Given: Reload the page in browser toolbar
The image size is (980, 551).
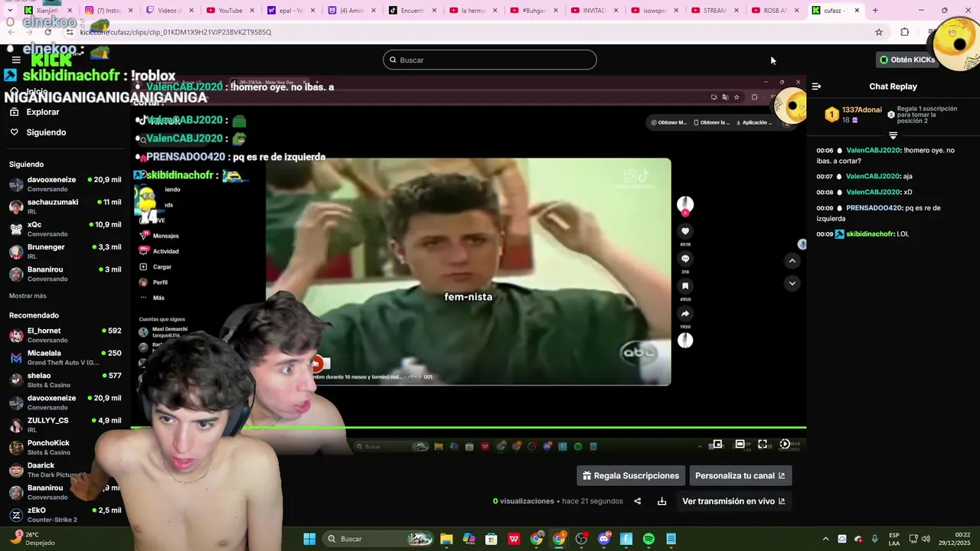Looking at the screenshot, I should click(x=47, y=32).
